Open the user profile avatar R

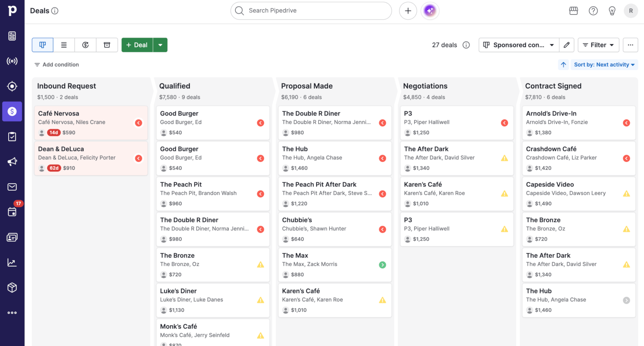coord(631,11)
